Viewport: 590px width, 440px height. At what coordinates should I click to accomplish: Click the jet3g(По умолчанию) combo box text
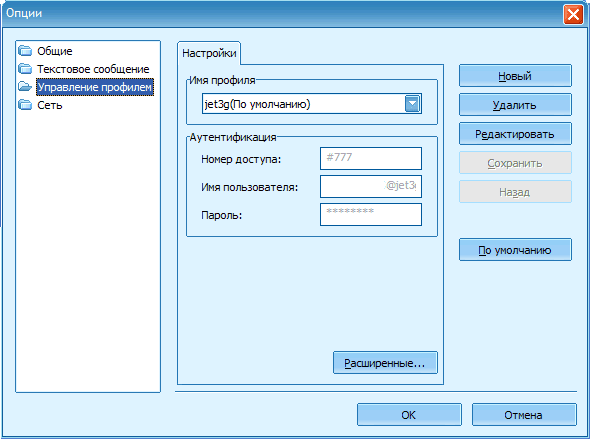pos(257,104)
